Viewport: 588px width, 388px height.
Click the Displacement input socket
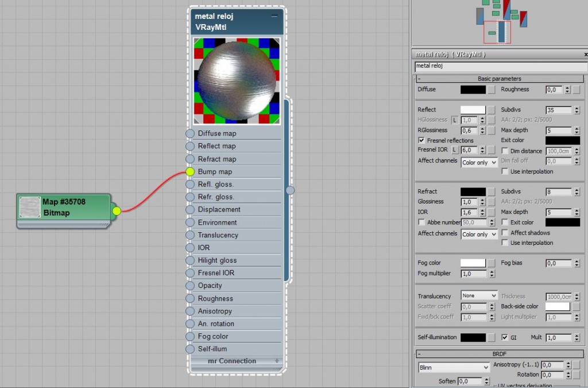pyautogui.click(x=190, y=210)
